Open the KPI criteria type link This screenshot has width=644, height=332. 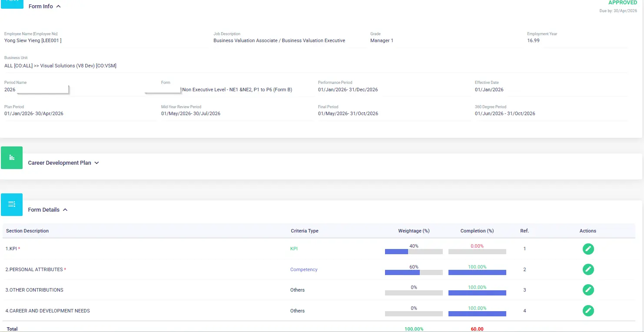tap(294, 249)
